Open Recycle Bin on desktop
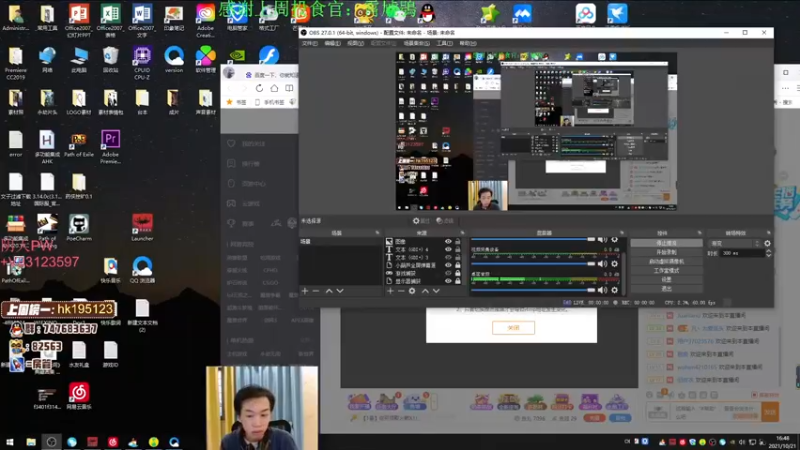The height and width of the screenshot is (450, 800). (x=110, y=60)
